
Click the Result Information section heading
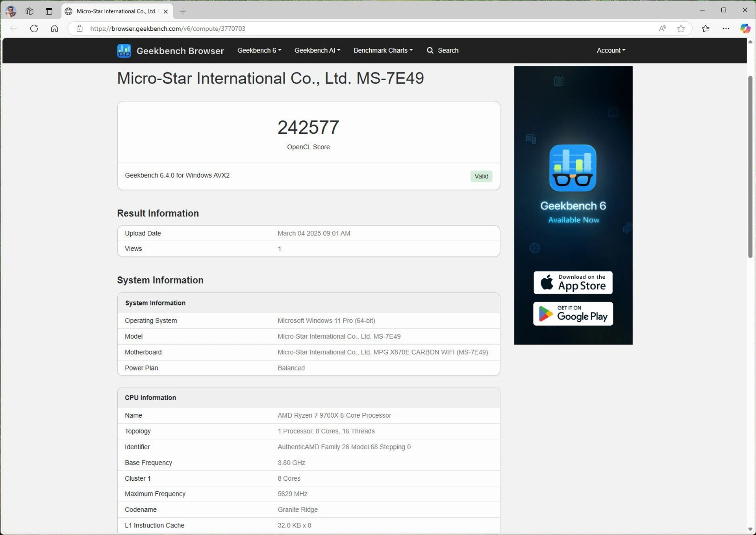[158, 213]
